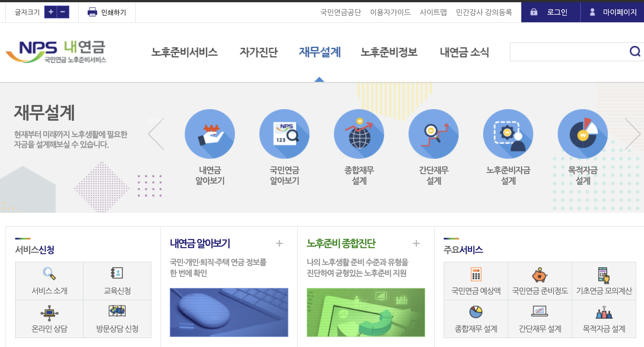Click the search magnifier icon

point(635,52)
